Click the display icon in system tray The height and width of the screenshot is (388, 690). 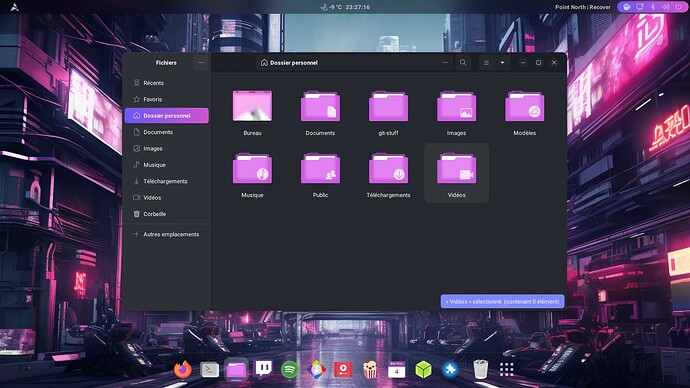pyautogui.click(x=640, y=7)
